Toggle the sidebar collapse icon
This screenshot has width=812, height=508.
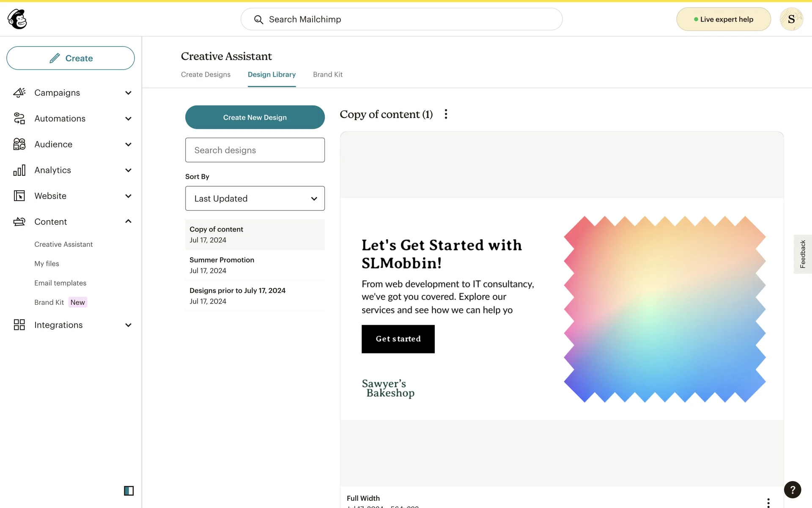pyautogui.click(x=129, y=491)
